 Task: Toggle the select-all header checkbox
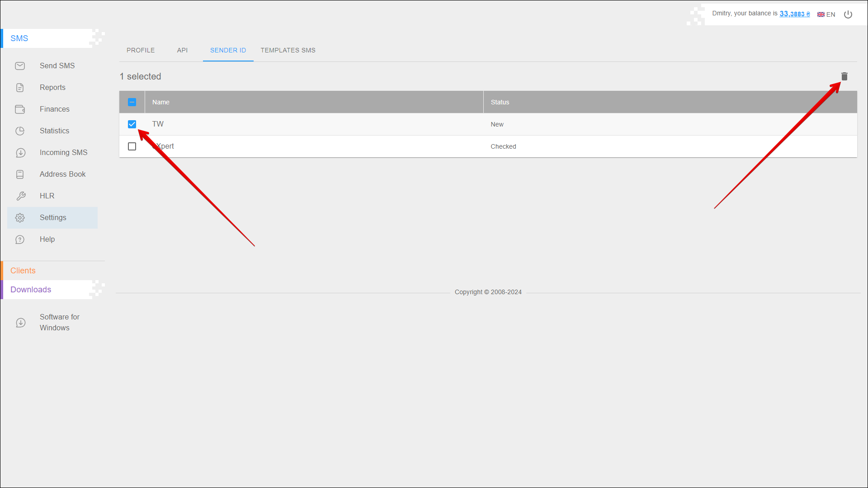coord(132,102)
